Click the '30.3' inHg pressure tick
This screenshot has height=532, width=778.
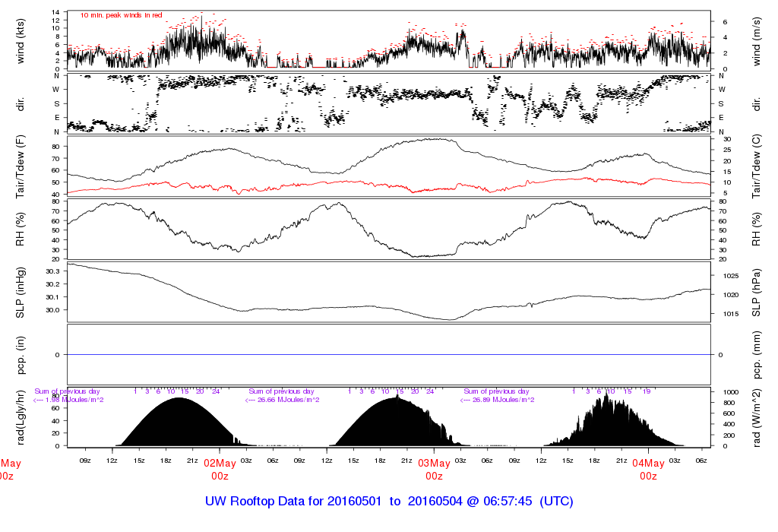(x=52, y=271)
